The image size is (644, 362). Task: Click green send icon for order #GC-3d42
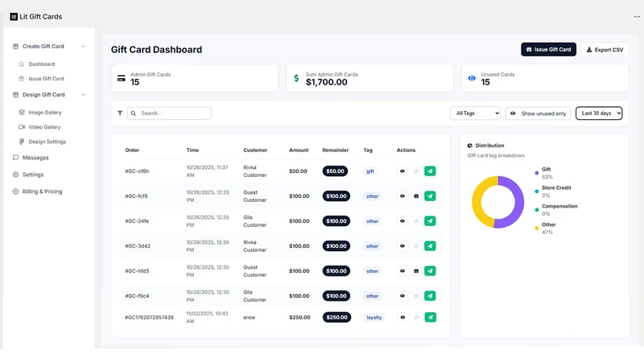pyautogui.click(x=430, y=246)
